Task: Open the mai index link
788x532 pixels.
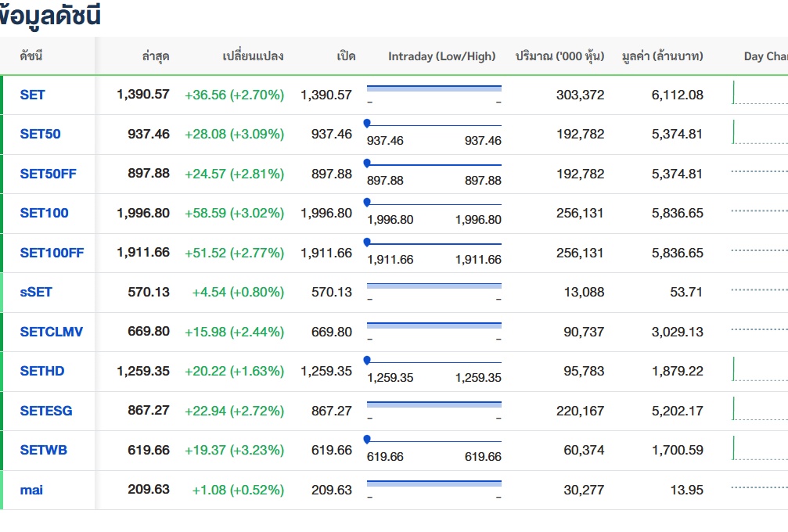Action: [31, 490]
